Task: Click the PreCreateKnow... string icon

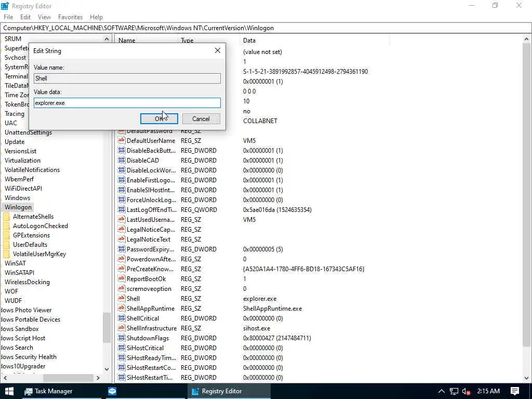Action: [122, 269]
